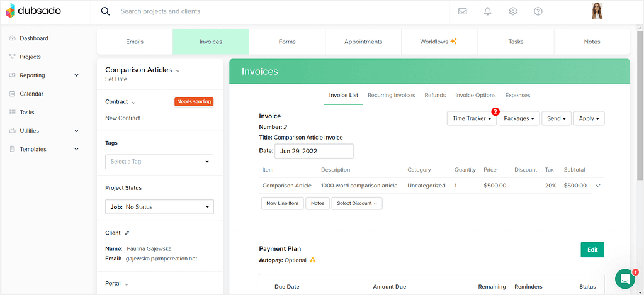Open the Invoice Options sub-tab
644x295 pixels.
click(475, 95)
